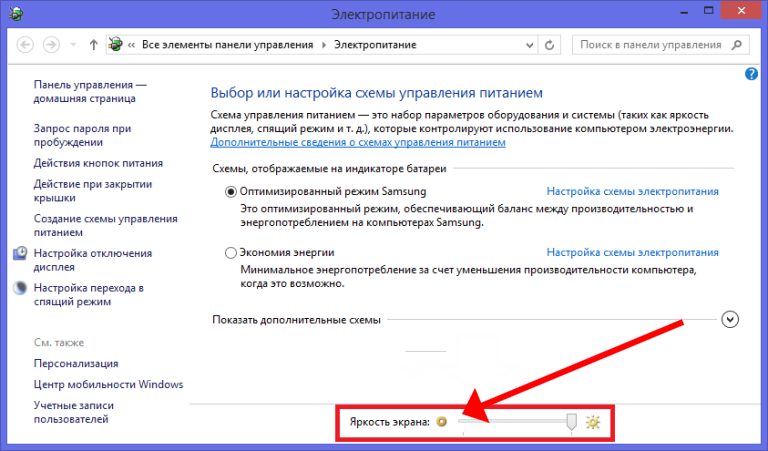Click the Поиск в панели управления search field
The width and height of the screenshot is (768, 451).
[650, 45]
